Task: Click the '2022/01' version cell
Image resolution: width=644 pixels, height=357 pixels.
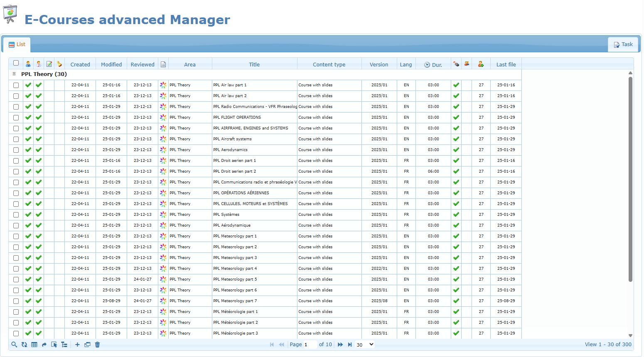Action: (x=379, y=269)
